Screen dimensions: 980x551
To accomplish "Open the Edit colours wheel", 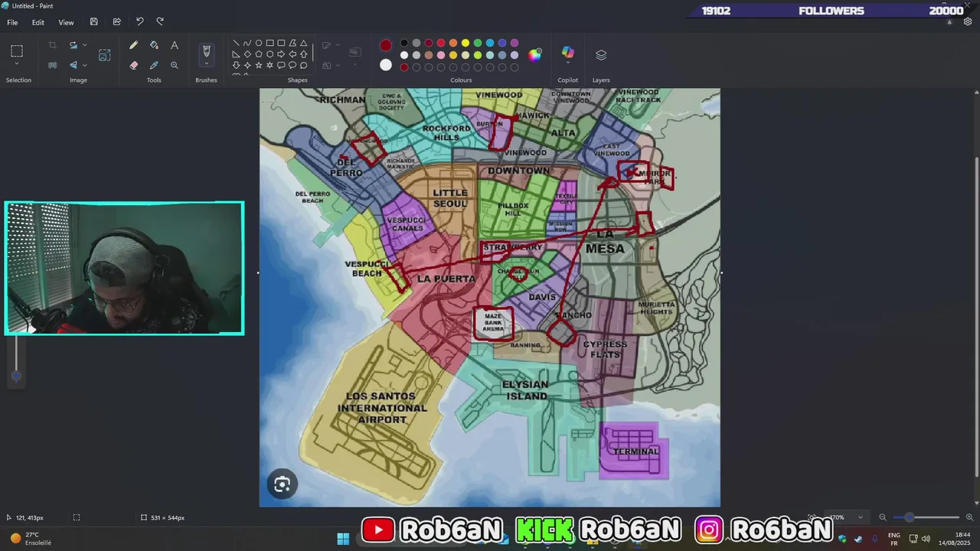I will coord(534,54).
